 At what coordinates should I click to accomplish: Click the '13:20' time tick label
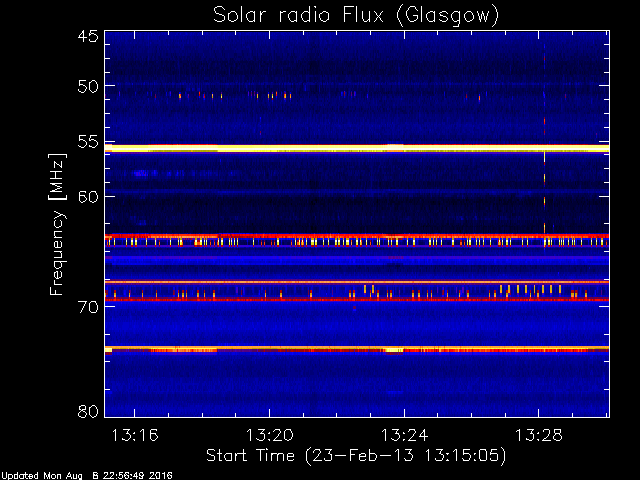(269, 435)
